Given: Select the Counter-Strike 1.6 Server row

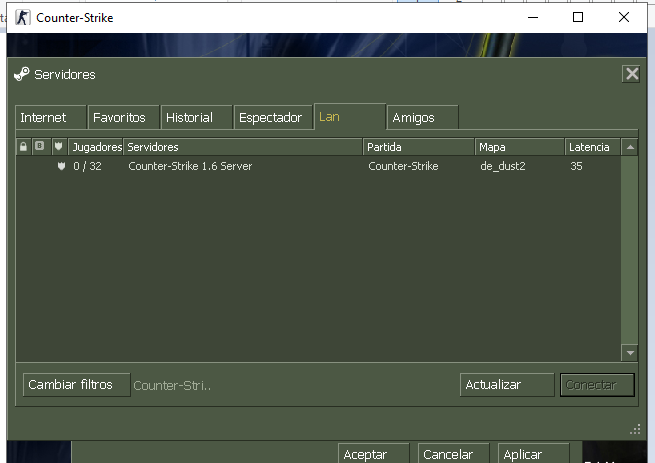Looking at the screenshot, I should (x=318, y=166).
